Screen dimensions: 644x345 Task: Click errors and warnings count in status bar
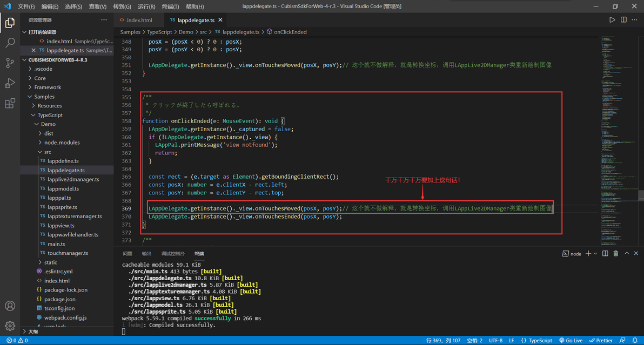pos(17,341)
